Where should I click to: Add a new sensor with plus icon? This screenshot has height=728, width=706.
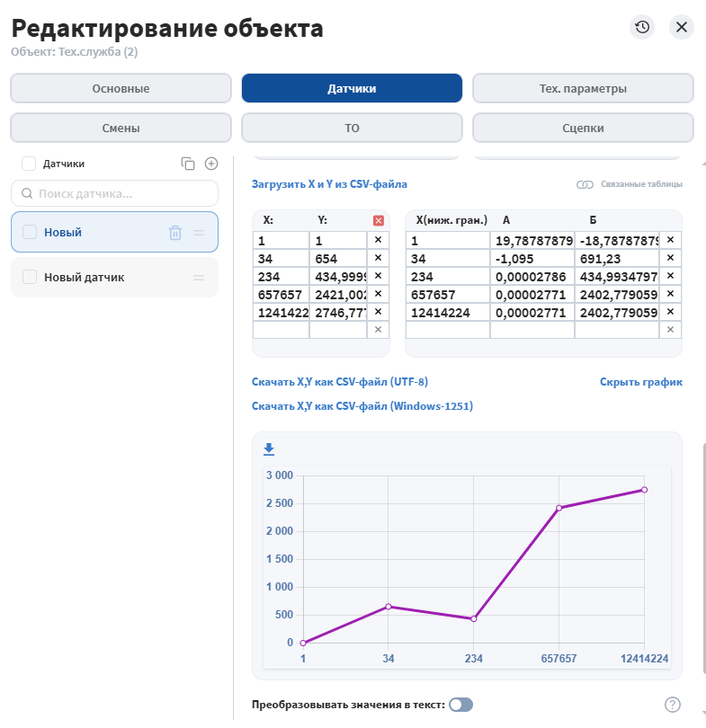pos(211,164)
